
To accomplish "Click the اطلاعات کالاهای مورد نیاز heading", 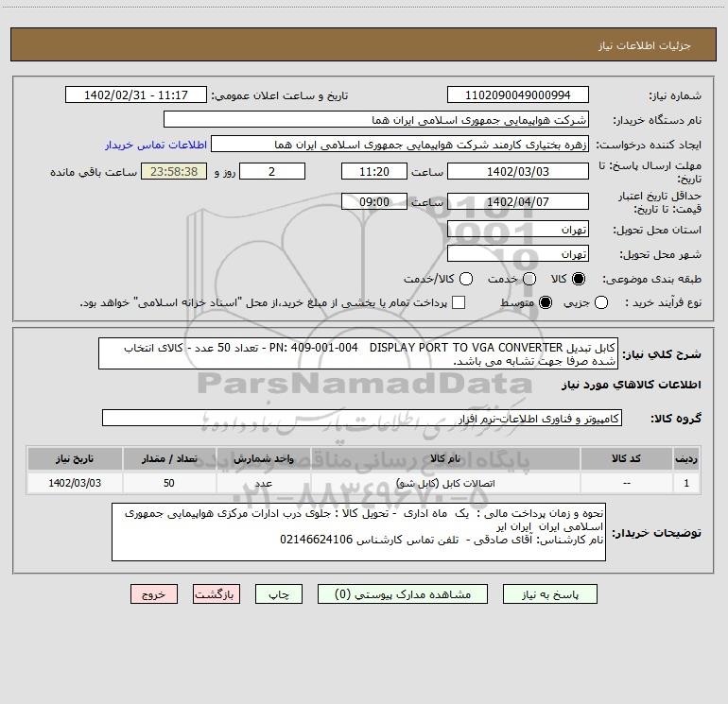I will click(631, 385).
